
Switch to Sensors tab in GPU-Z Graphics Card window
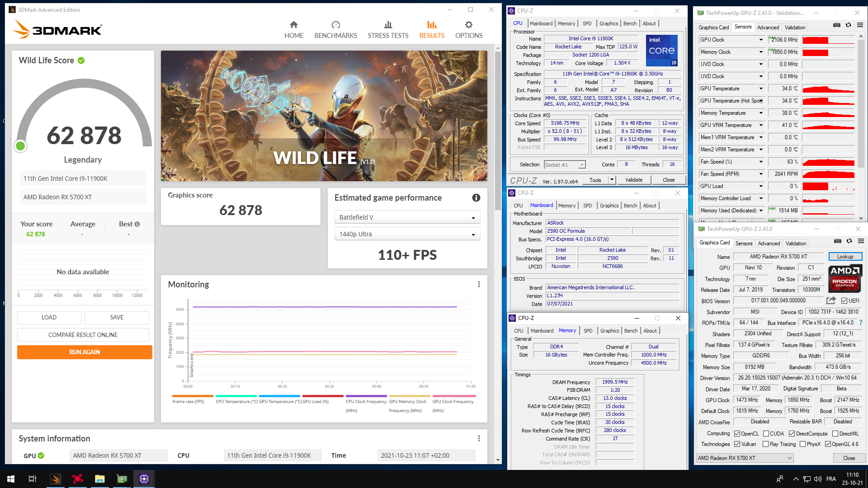pos(744,243)
